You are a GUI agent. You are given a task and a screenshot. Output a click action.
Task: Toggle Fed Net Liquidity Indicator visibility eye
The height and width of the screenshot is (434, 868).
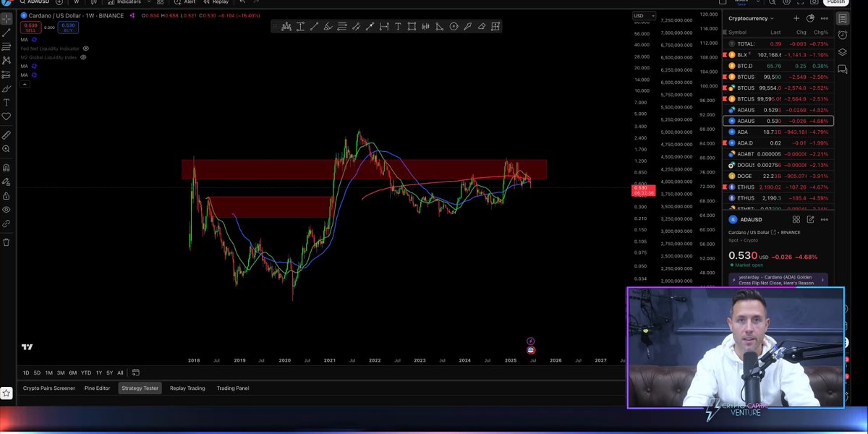pyautogui.click(x=85, y=48)
